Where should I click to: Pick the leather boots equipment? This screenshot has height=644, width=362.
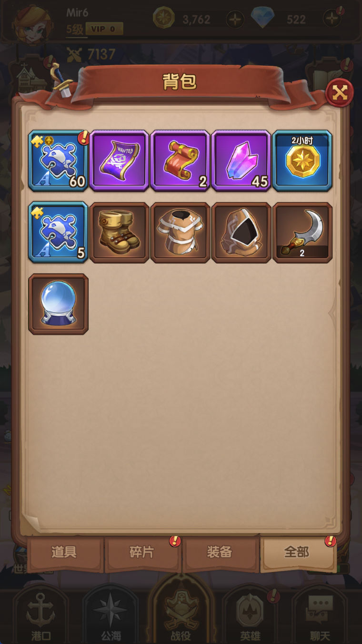coord(120,232)
